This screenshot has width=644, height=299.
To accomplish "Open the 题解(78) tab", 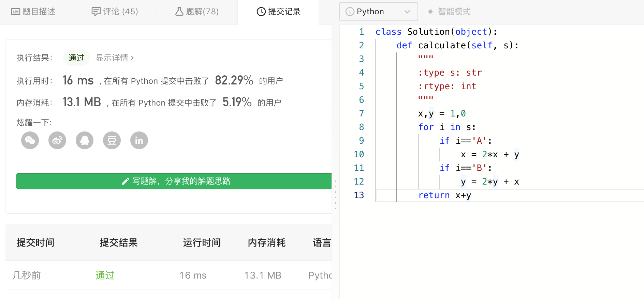I will click(197, 12).
